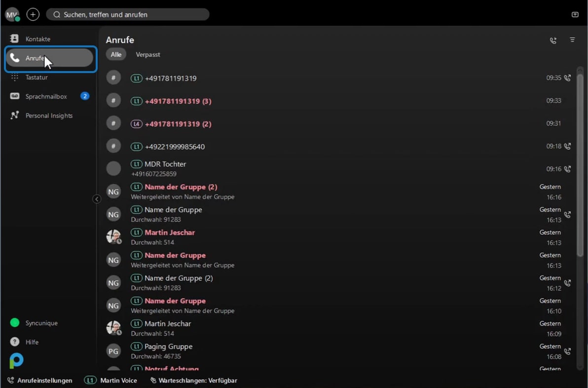Click the call icon for Paging Gruppe
588x388 pixels.
(567, 351)
